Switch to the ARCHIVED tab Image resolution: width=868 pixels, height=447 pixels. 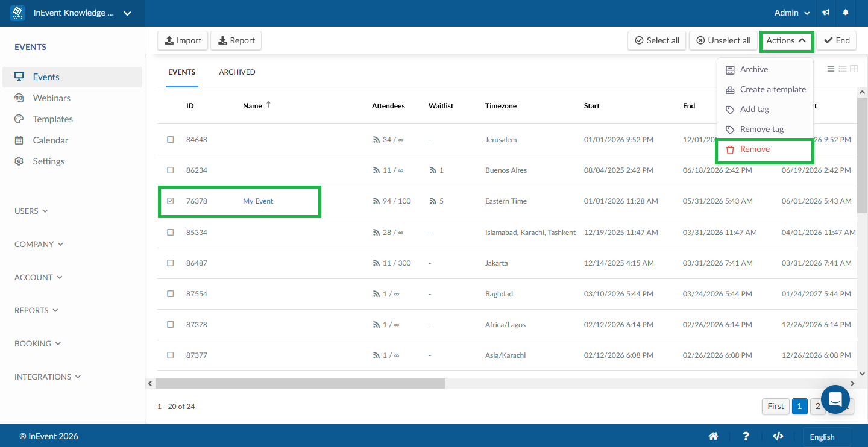[x=237, y=72]
